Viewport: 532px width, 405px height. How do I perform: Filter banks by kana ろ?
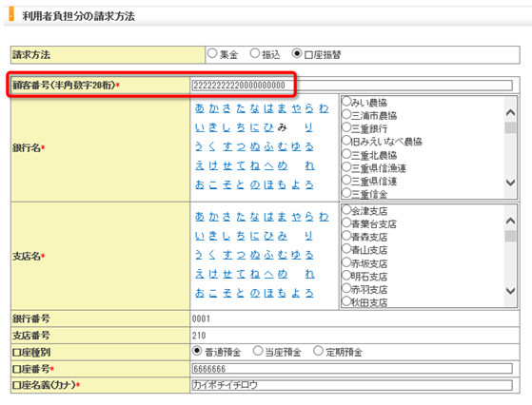tap(309, 184)
